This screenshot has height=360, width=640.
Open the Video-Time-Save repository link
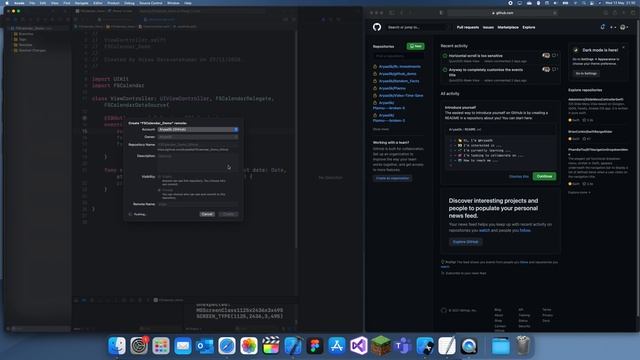[x=401, y=96]
